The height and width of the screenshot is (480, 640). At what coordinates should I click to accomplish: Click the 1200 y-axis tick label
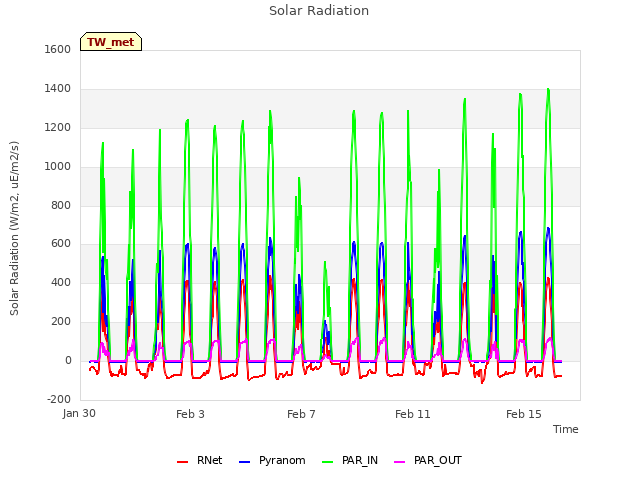[58, 127]
